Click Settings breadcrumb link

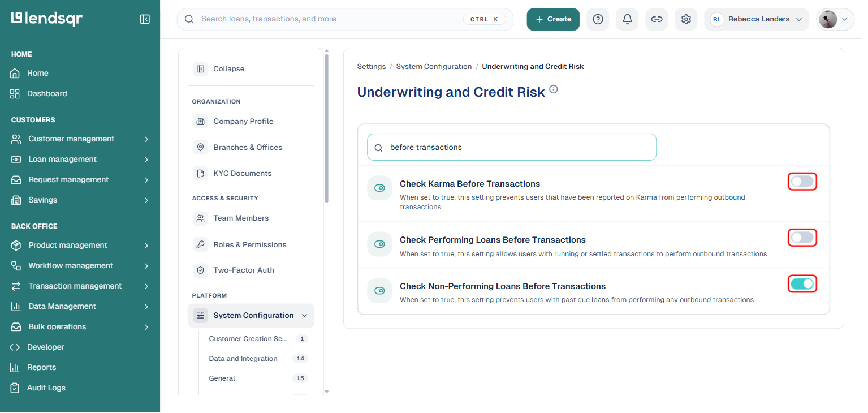click(x=372, y=67)
